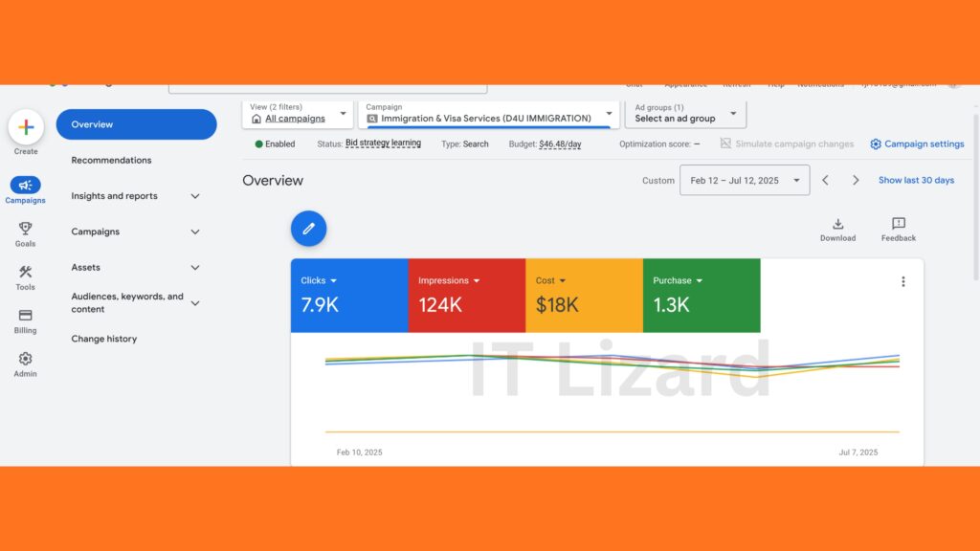This screenshot has width=980, height=551.
Task: Click the blue edit pencil icon
Action: point(308,229)
